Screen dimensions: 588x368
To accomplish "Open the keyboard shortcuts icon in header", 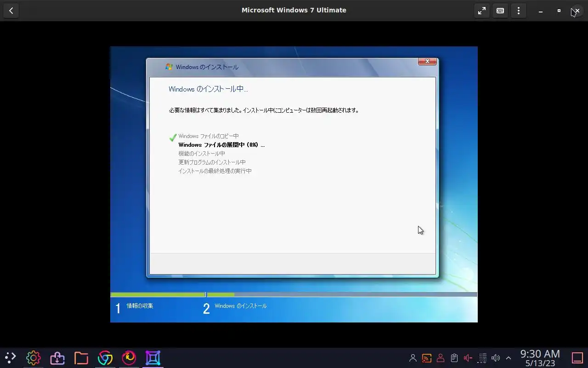I will click(x=500, y=11).
